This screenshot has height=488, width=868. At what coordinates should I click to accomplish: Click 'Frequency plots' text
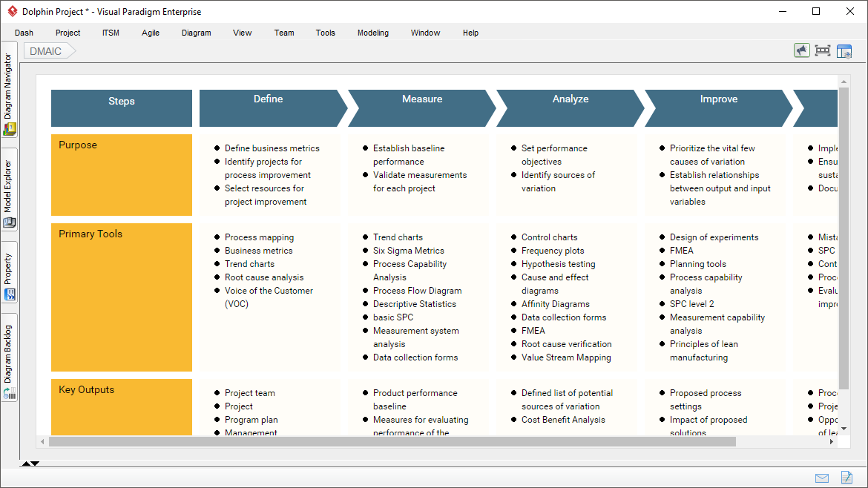point(553,251)
